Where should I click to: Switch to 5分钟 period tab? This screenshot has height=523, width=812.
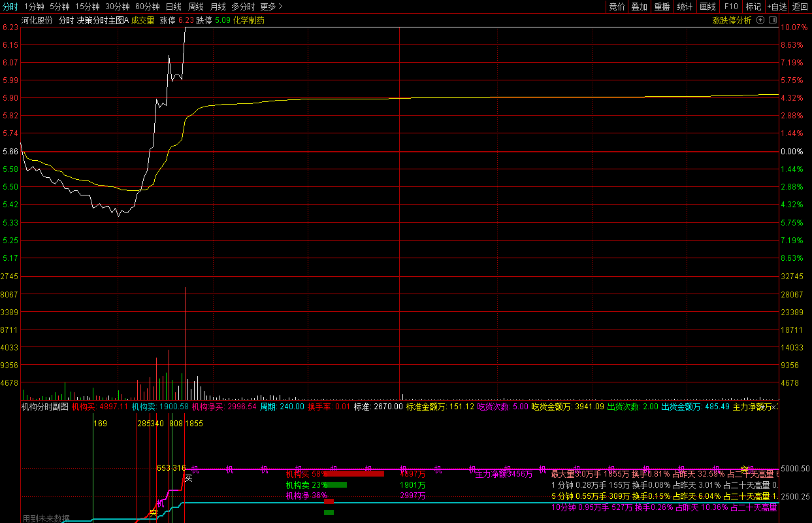coord(59,7)
